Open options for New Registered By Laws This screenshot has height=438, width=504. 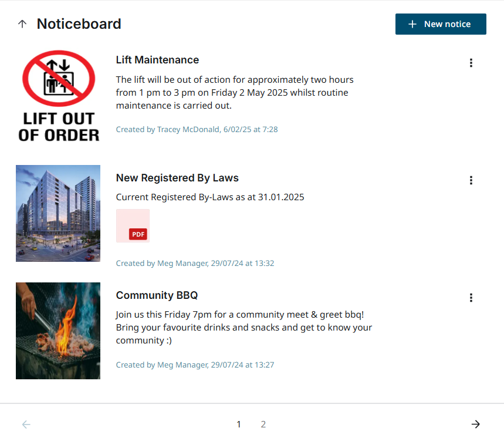(x=471, y=180)
